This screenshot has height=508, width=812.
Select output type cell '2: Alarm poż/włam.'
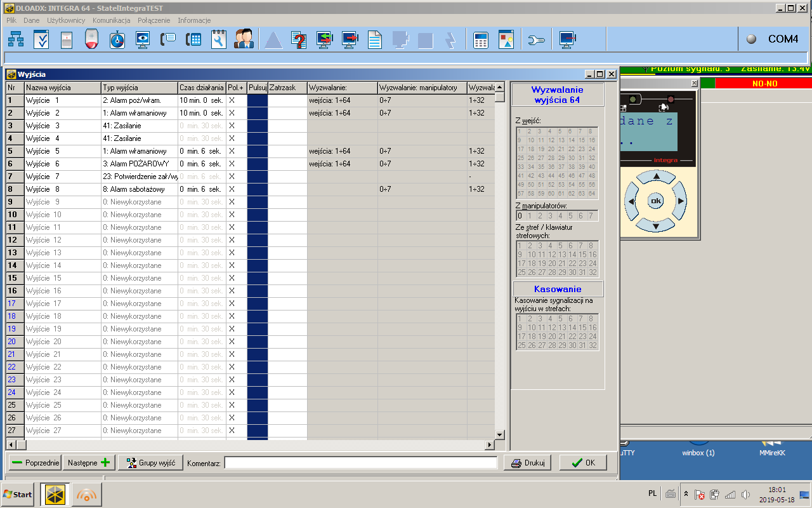[140, 100]
